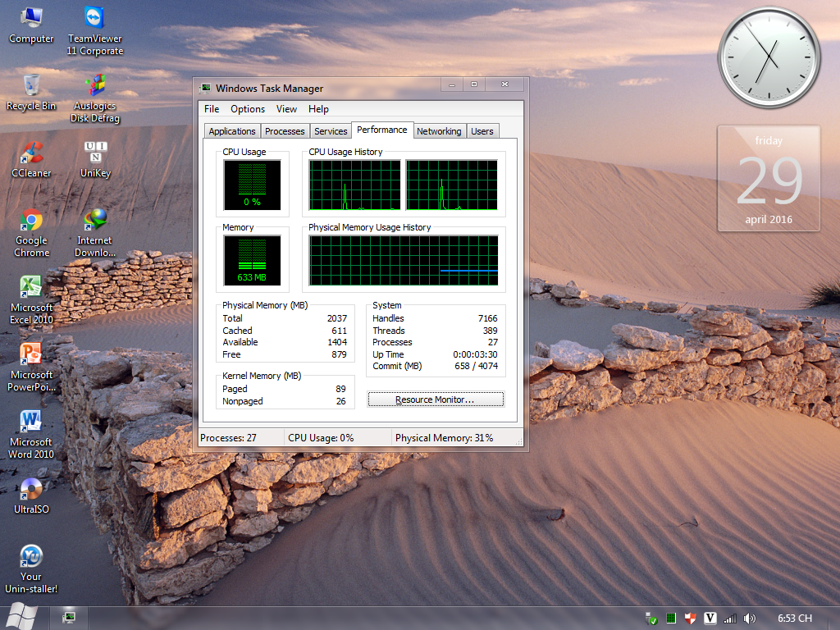Image resolution: width=840 pixels, height=630 pixels.
Task: Select the UniKey desktop shortcut
Action: 95,160
